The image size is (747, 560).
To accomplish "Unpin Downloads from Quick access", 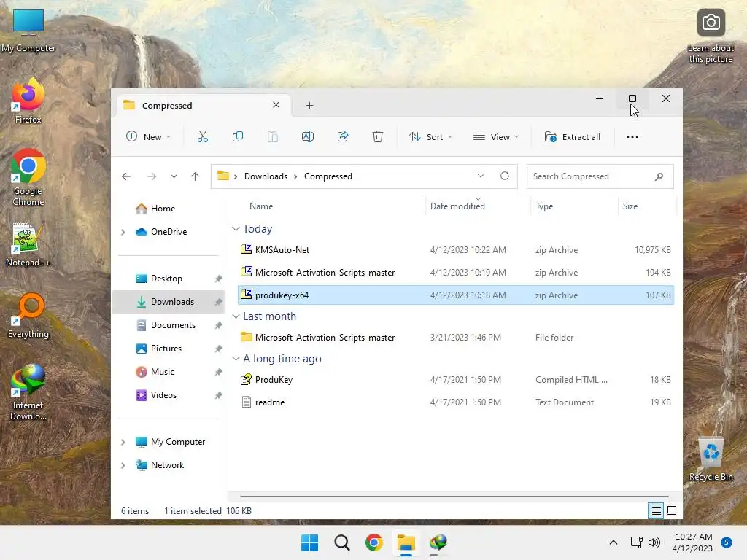I will [x=218, y=302].
